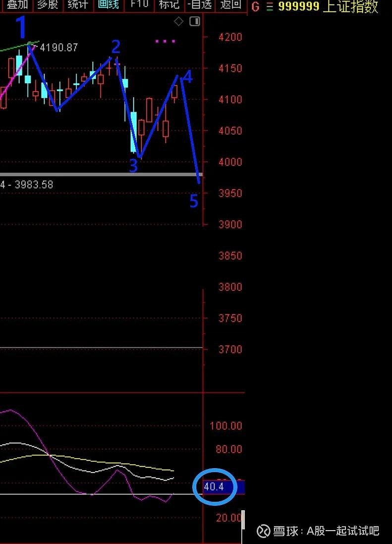Click the 999999 上证指数 title

click(328, 6)
